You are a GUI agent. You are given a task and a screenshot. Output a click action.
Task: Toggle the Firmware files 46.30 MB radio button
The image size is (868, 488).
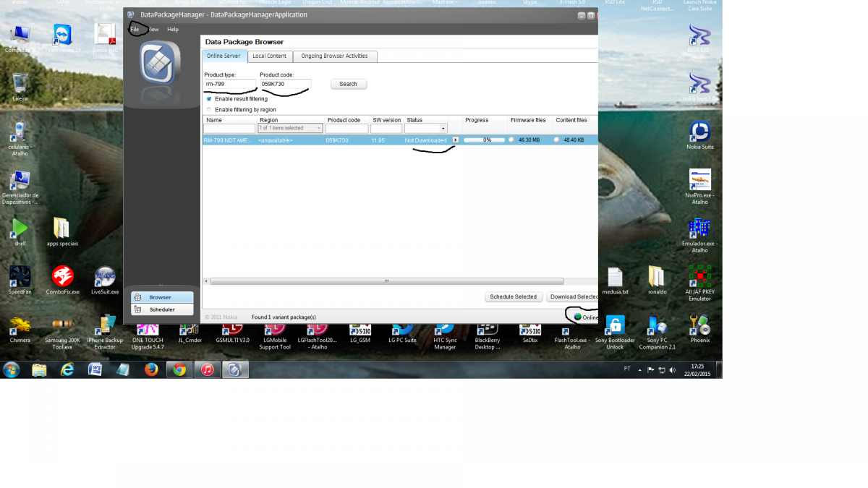tap(511, 140)
